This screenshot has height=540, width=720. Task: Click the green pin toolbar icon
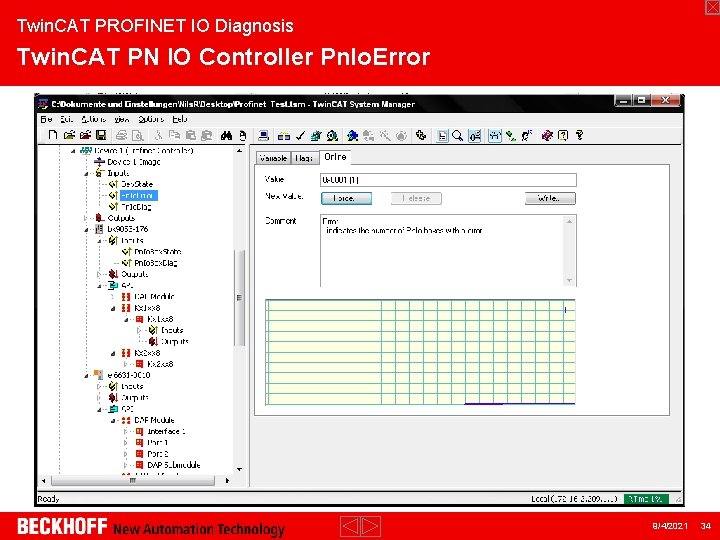tap(511, 135)
